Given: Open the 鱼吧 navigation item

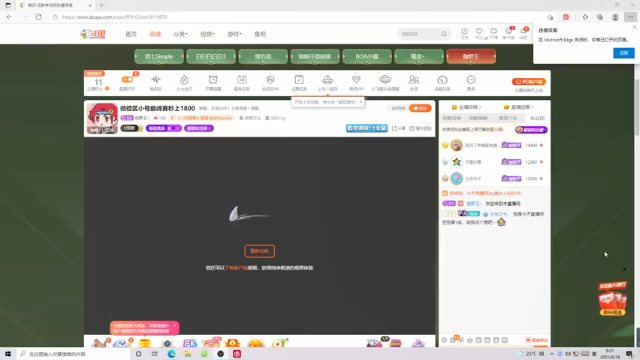Looking at the screenshot, I should point(260,34).
